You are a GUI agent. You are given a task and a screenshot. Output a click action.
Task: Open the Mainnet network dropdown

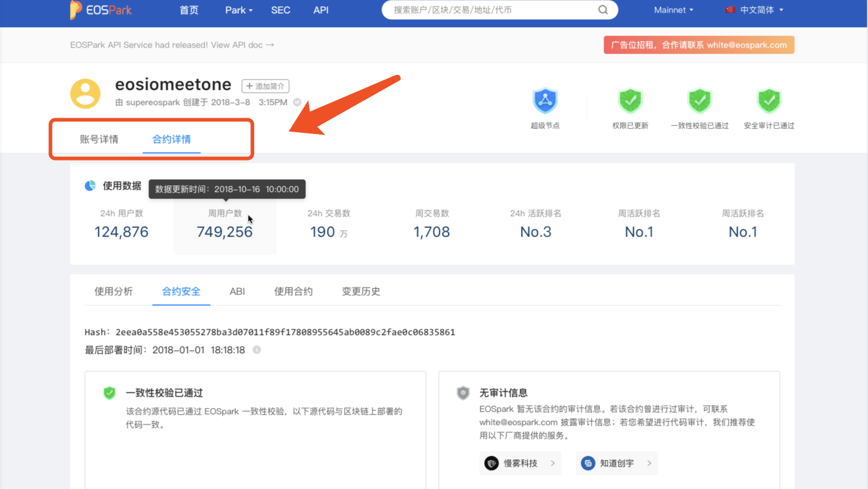[x=674, y=10]
